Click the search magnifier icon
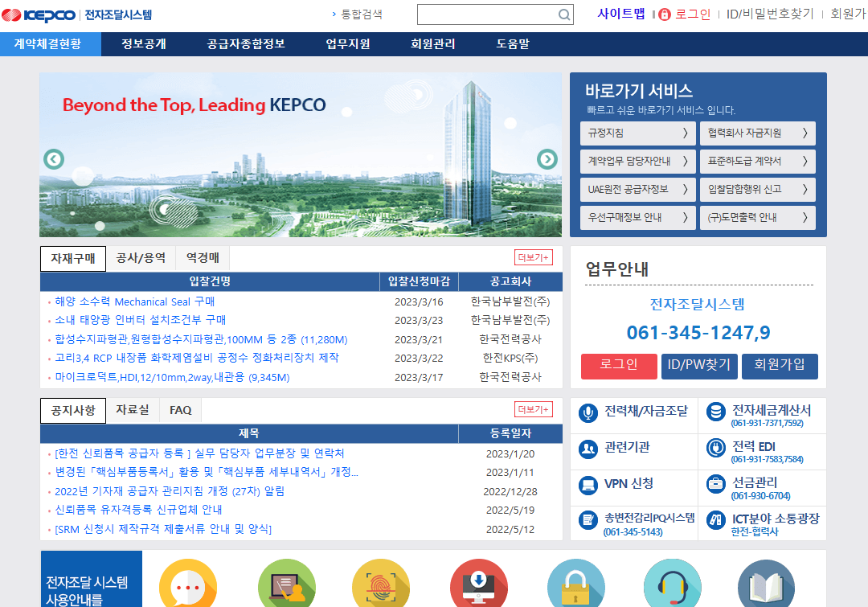The height and width of the screenshot is (607, 868). (563, 15)
